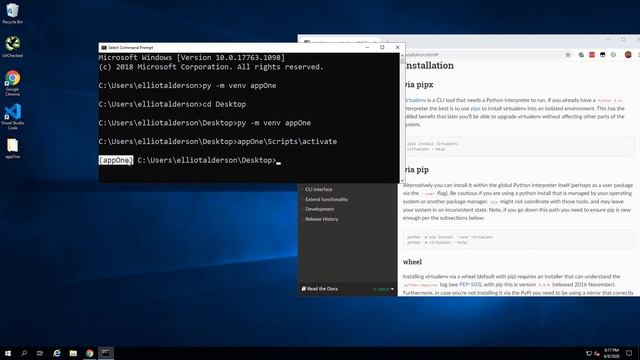Image resolution: width=640 pixels, height=360 pixels.
Task: Click the Read the Docs footer label
Action: pyautogui.click(x=320, y=289)
